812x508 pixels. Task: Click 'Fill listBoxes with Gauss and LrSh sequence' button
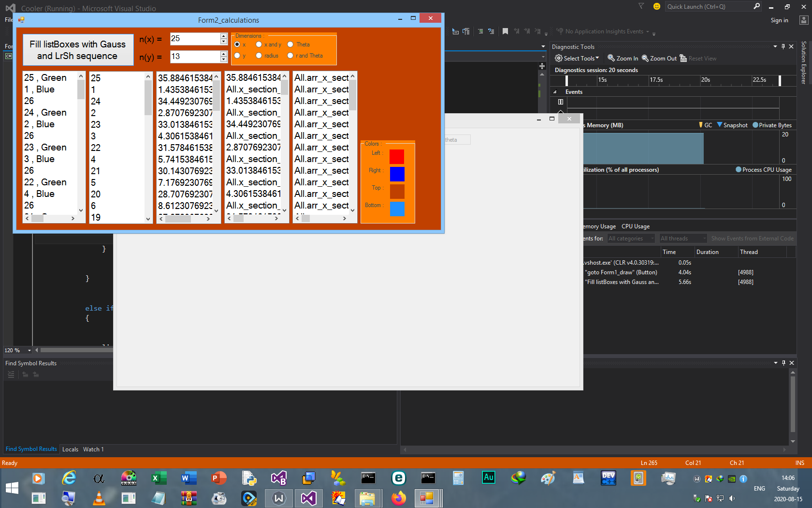(x=78, y=50)
